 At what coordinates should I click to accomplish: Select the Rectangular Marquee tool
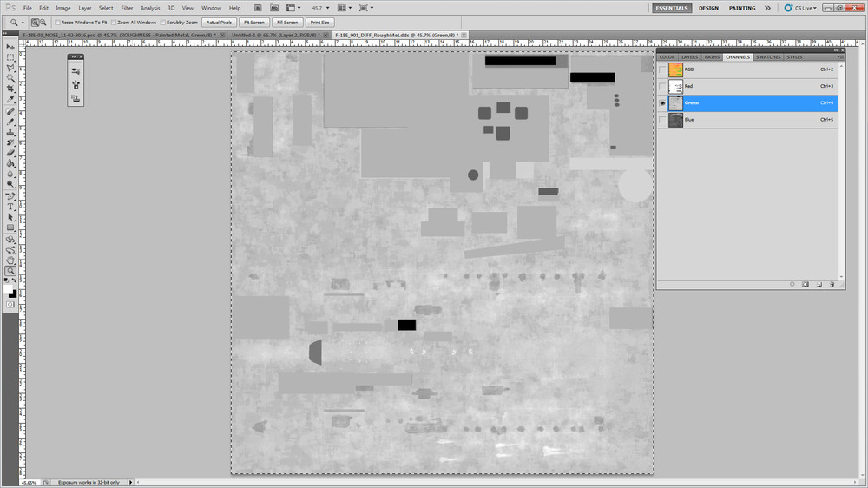click(10, 57)
